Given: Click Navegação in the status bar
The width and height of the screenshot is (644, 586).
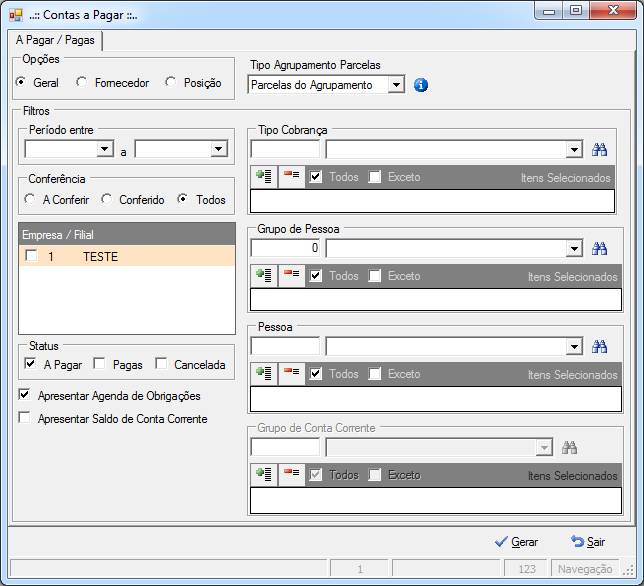Looking at the screenshot, I should (585, 569).
